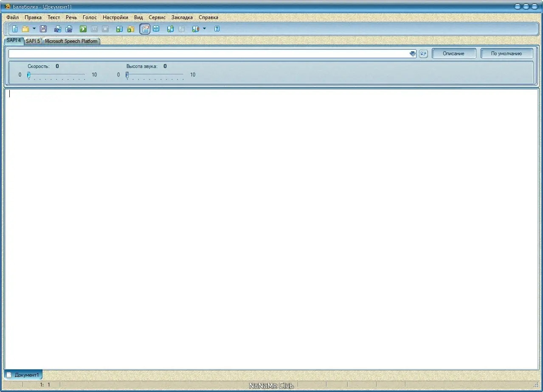The image size is (543, 392).
Task: Insert a bookmark using the green plus book icon
Action: tap(171, 29)
